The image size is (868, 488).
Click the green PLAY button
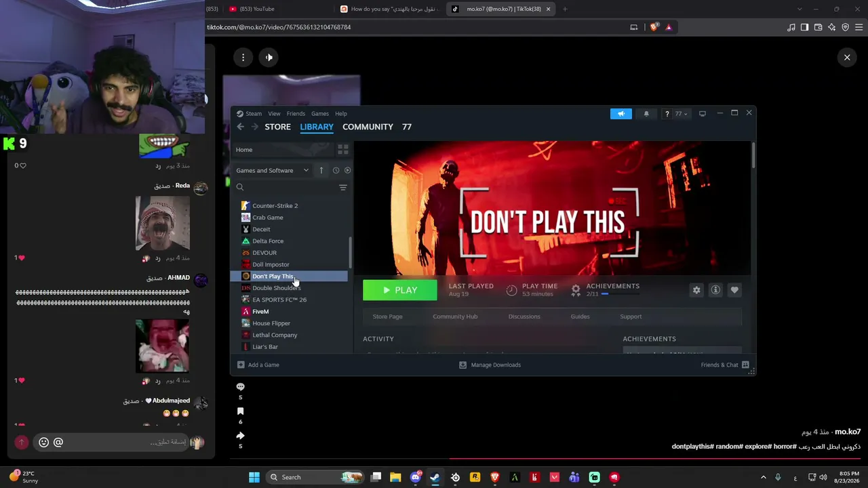point(400,290)
